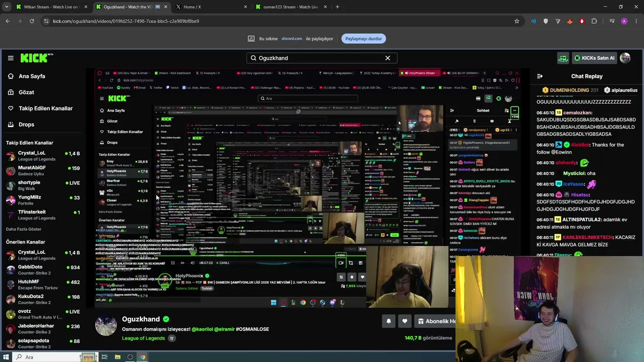The image size is (644, 362).
Task: Open Task View on the taskbar
Action: (x=105, y=357)
